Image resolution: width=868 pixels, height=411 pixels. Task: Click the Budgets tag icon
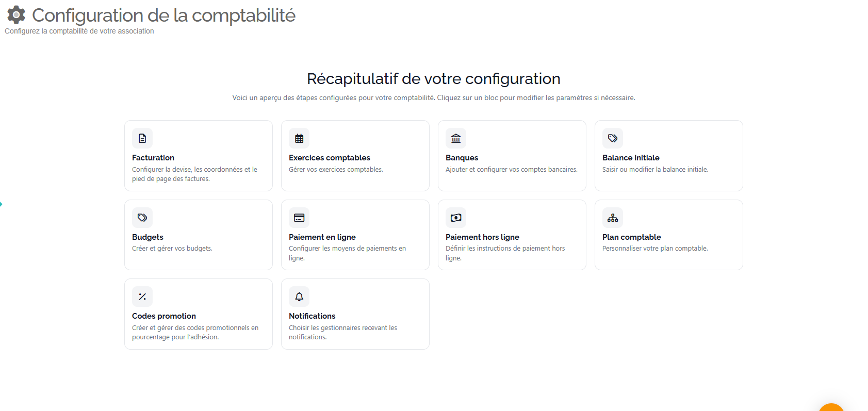[x=142, y=218]
